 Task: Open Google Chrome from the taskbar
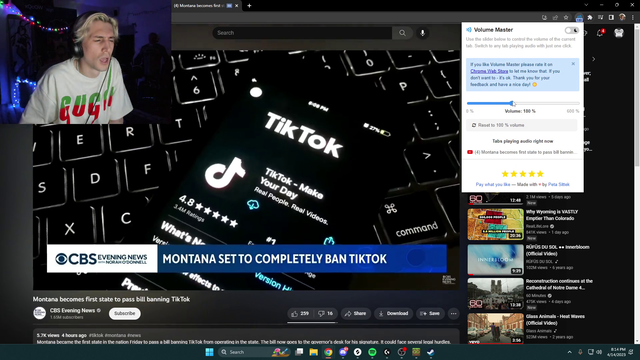328,352
